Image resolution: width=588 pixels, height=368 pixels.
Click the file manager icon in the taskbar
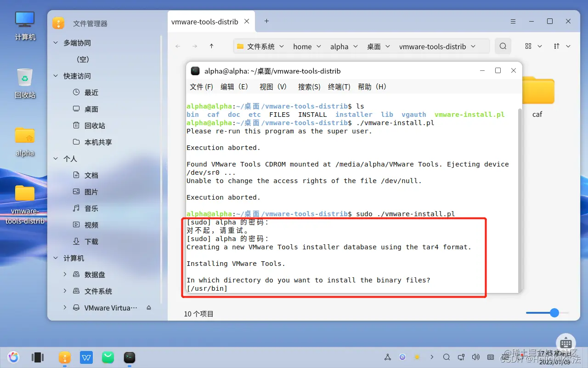click(x=64, y=357)
